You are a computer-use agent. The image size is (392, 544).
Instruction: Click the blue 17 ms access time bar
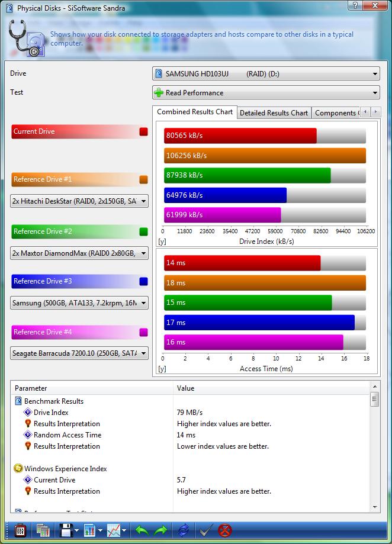tap(259, 322)
